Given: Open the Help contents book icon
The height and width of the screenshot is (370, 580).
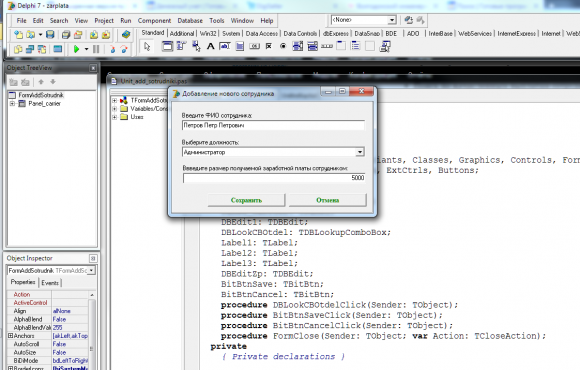Looking at the screenshot, I should click(x=126, y=35).
